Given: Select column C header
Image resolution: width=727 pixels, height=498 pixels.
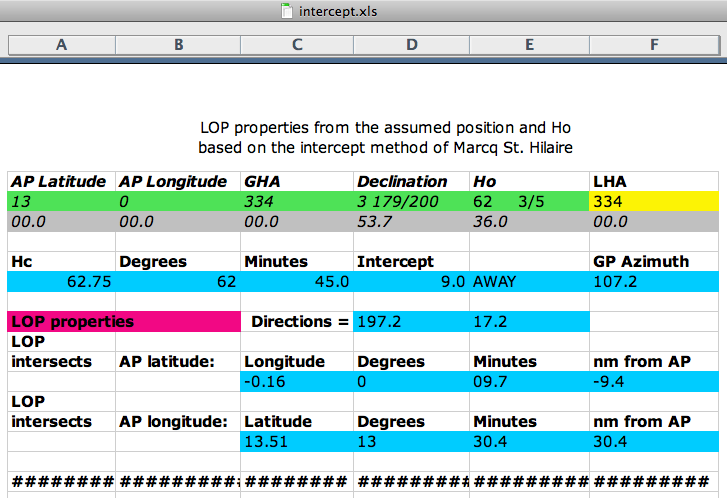Looking at the screenshot, I should pos(297,45).
